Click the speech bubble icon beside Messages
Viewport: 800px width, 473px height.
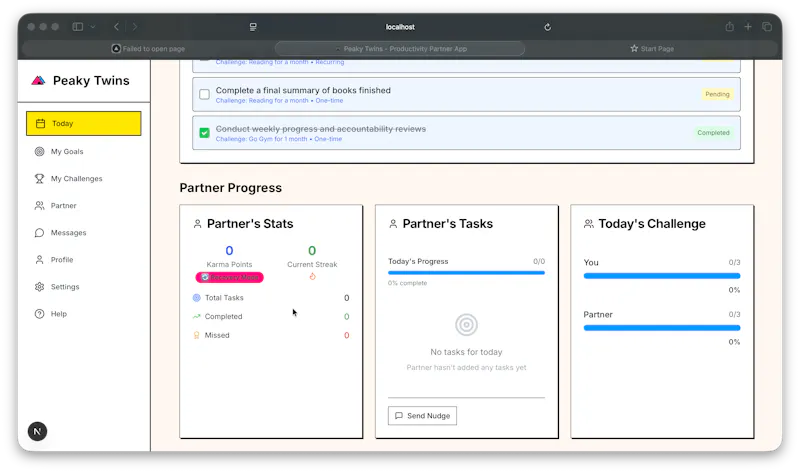coord(39,233)
